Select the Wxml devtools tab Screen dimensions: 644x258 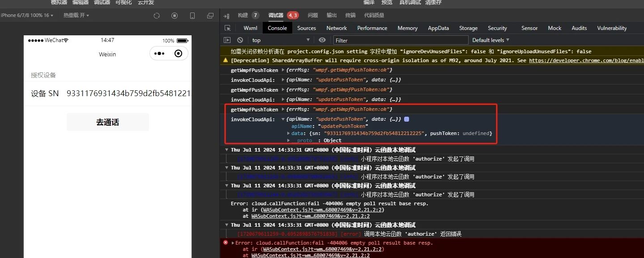[x=250, y=28]
